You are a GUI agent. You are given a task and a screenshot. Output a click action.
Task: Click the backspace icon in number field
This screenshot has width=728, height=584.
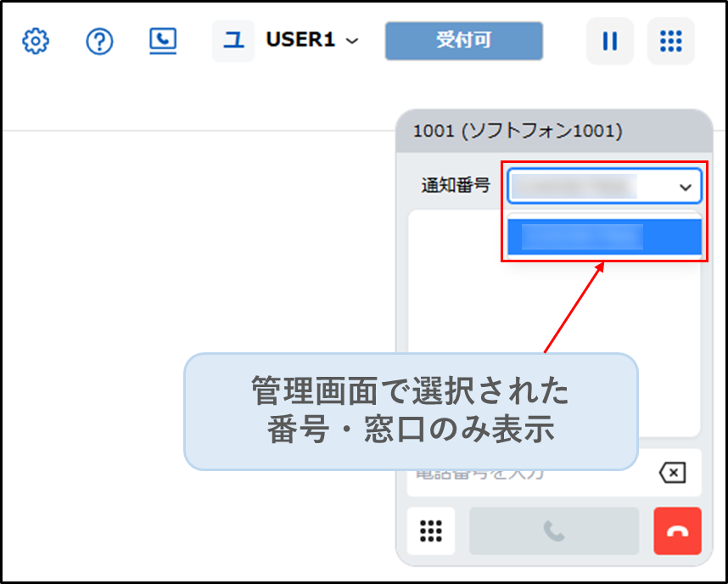672,473
